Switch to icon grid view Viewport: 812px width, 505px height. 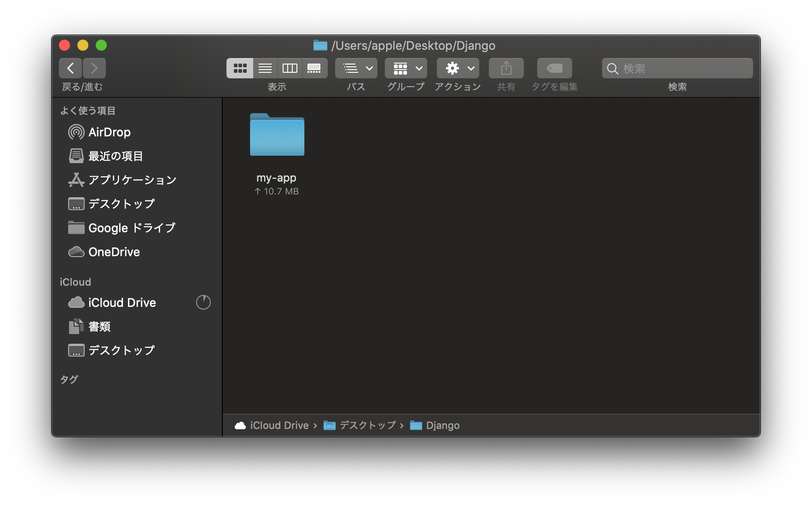coord(240,68)
